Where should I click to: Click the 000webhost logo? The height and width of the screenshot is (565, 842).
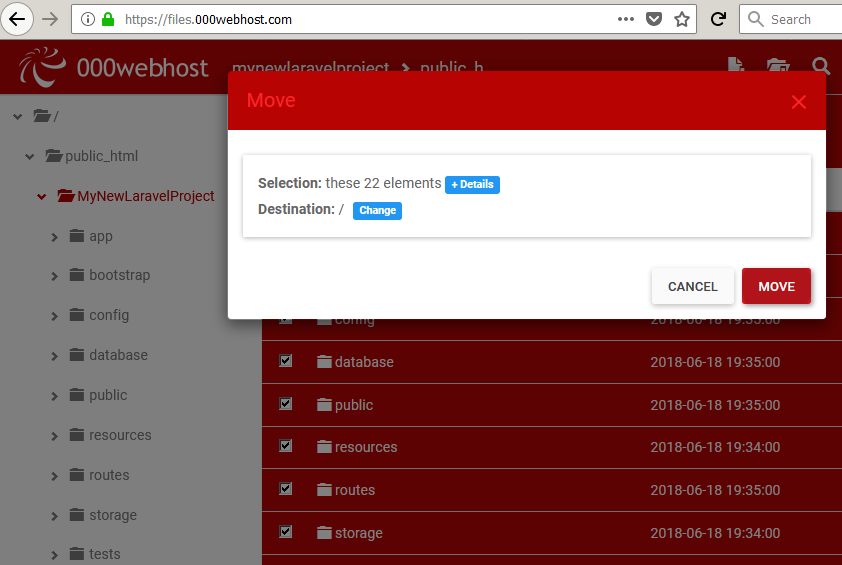pos(113,68)
